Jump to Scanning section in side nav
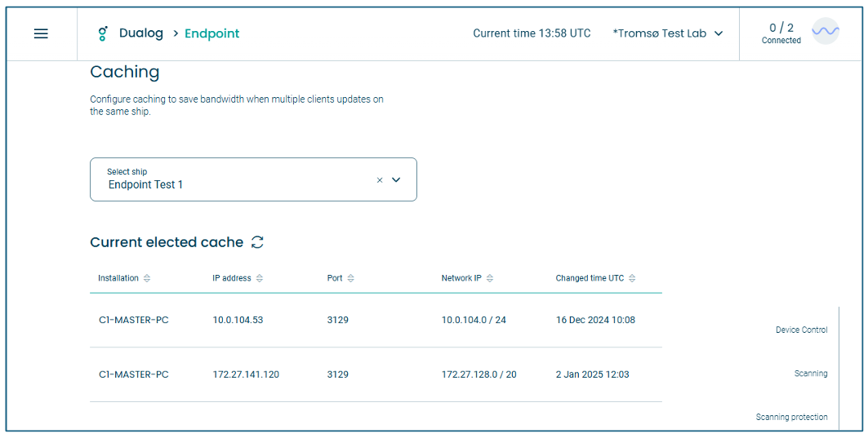The image size is (868, 438). coord(811,374)
